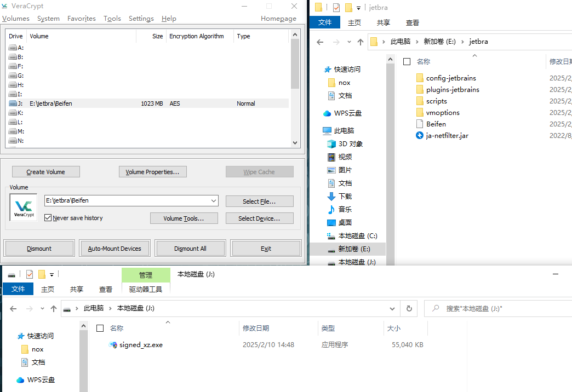The image size is (572, 392).
Task: Go up one level in J: drive window
Action: click(x=54, y=309)
